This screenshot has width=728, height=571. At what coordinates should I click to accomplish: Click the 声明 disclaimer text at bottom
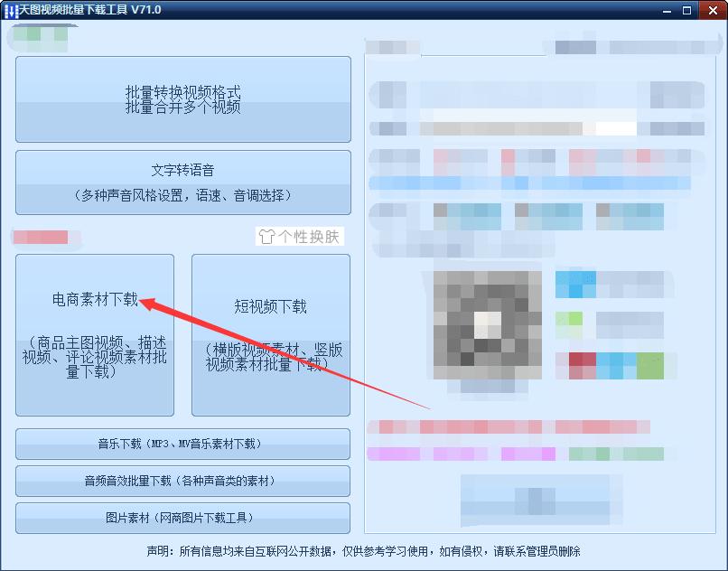364,550
